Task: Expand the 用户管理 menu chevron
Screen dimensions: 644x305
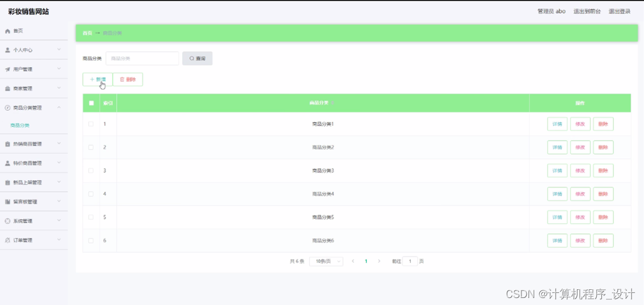Action: coord(59,69)
